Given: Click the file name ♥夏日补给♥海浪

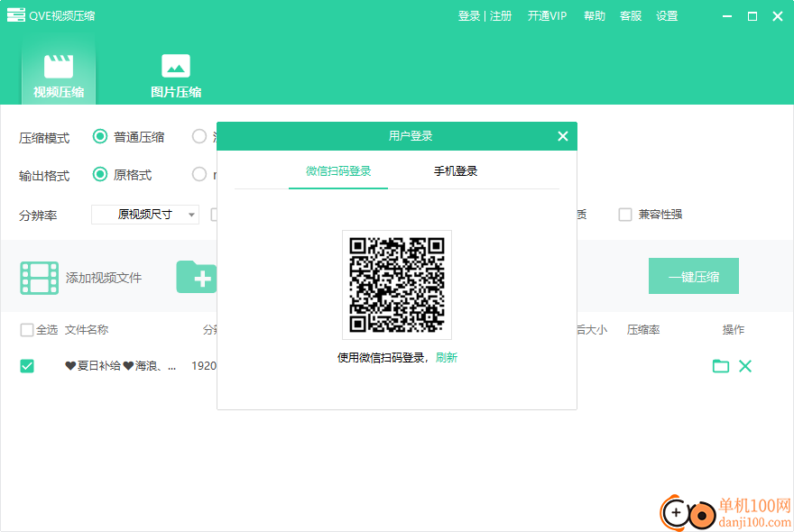Looking at the screenshot, I should (x=121, y=366).
